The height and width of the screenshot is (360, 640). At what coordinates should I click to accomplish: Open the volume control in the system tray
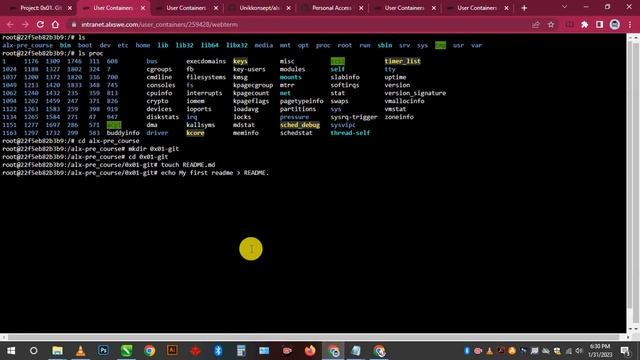(x=579, y=351)
